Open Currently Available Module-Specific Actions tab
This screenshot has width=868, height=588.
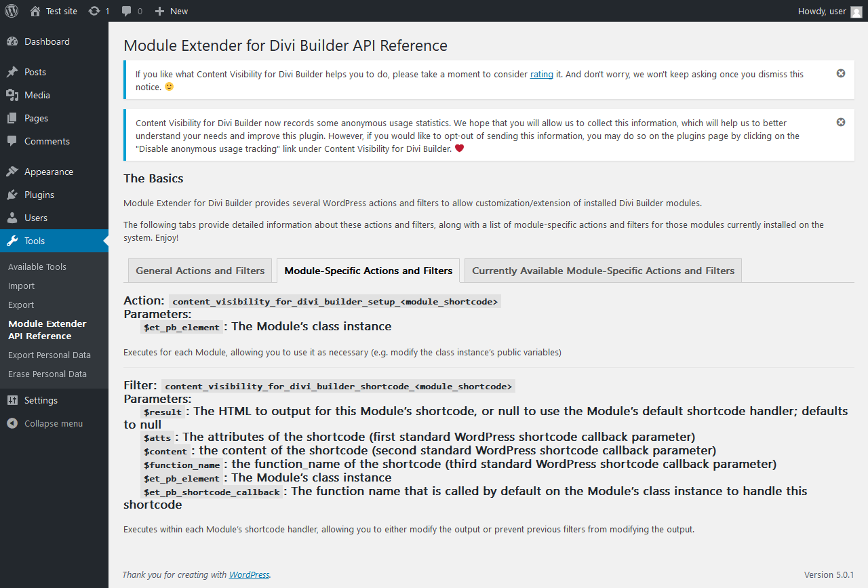pos(604,271)
